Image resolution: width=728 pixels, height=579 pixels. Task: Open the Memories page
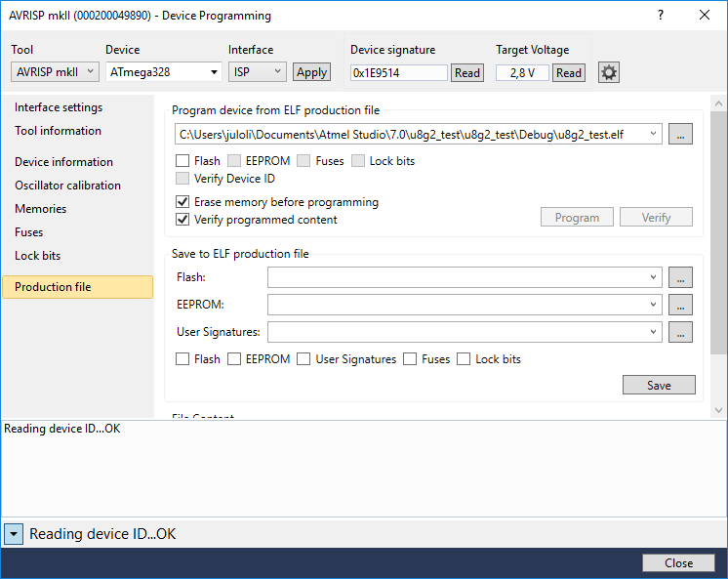click(41, 209)
